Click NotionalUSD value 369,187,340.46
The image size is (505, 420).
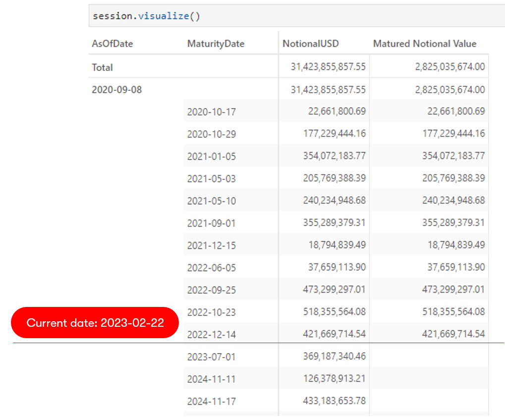[335, 356]
